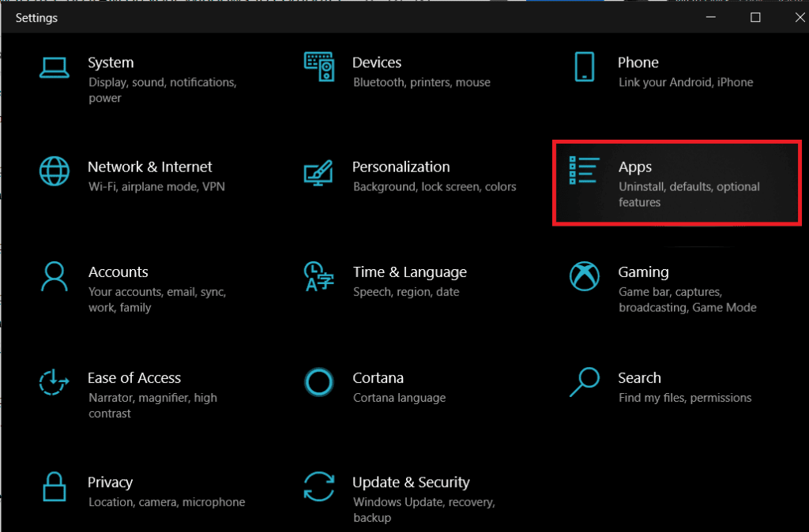This screenshot has height=532, width=809.
Task: Select the Phone icon
Action: click(x=584, y=66)
